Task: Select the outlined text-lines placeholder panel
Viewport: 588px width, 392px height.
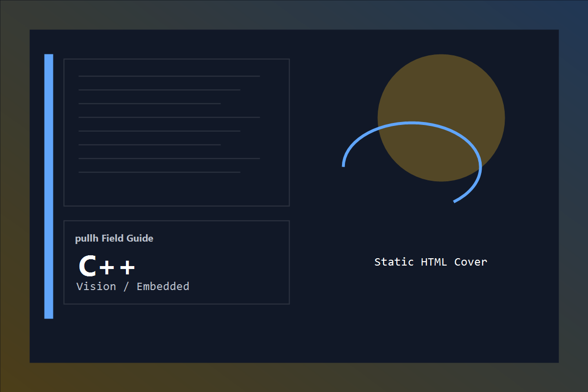Action: point(176,132)
